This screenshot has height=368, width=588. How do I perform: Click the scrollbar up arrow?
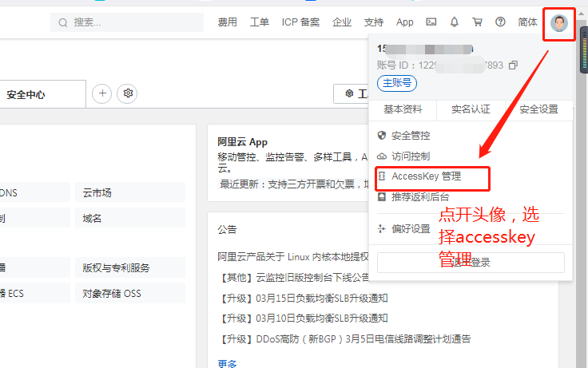pyautogui.click(x=582, y=14)
